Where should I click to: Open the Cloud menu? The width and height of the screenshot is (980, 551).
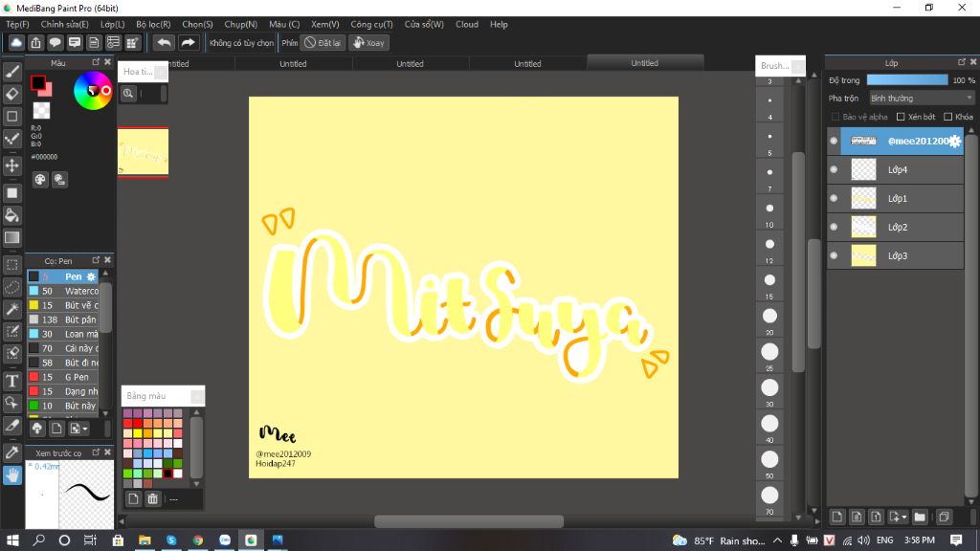point(467,24)
